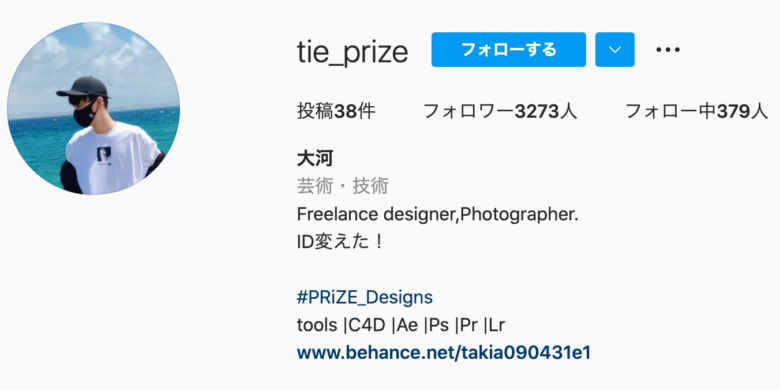Click the Lr entry in tools line

click(497, 325)
